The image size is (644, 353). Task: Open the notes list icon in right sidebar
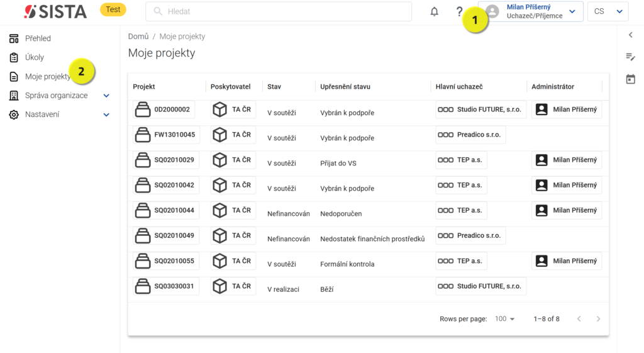pos(630,57)
